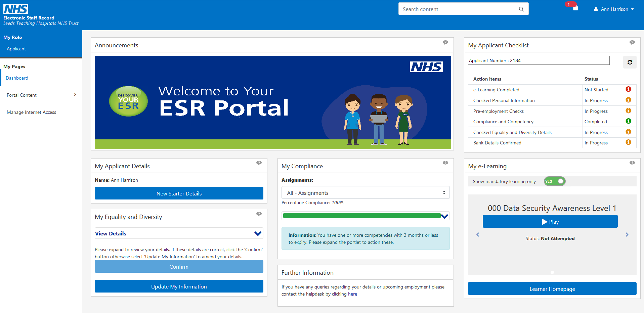Click the Welcome to Your ESR Portal banner
Screen dimensions: 644x313
[273, 102]
